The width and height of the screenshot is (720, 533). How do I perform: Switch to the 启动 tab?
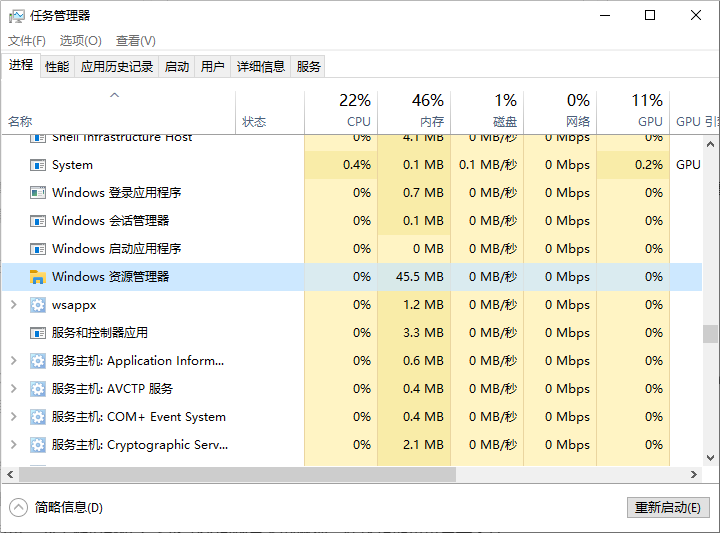point(177,67)
